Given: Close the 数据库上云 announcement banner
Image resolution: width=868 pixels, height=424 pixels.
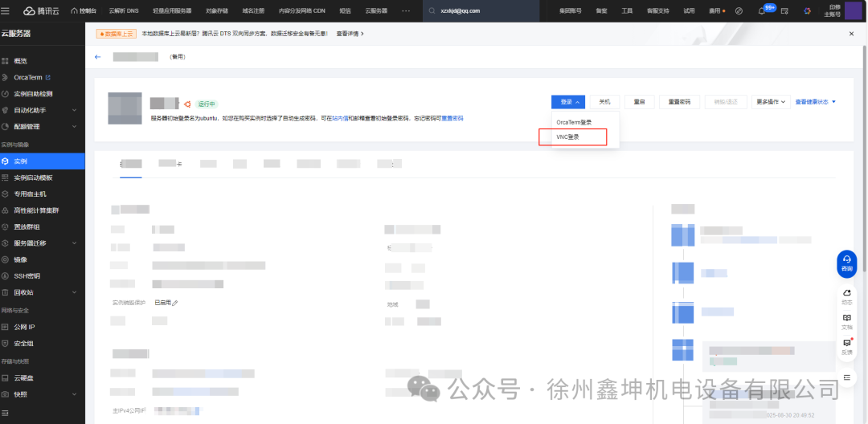Looking at the screenshot, I should click(851, 34).
